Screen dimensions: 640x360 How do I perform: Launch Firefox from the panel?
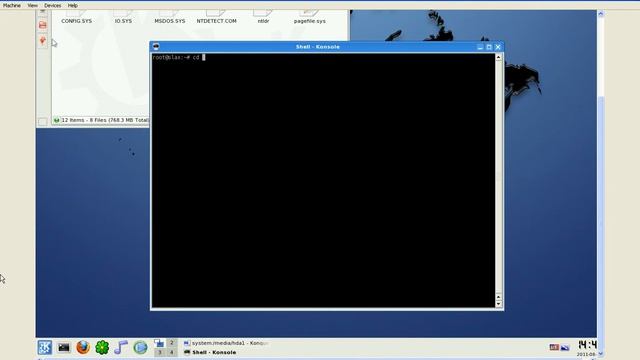[83, 347]
